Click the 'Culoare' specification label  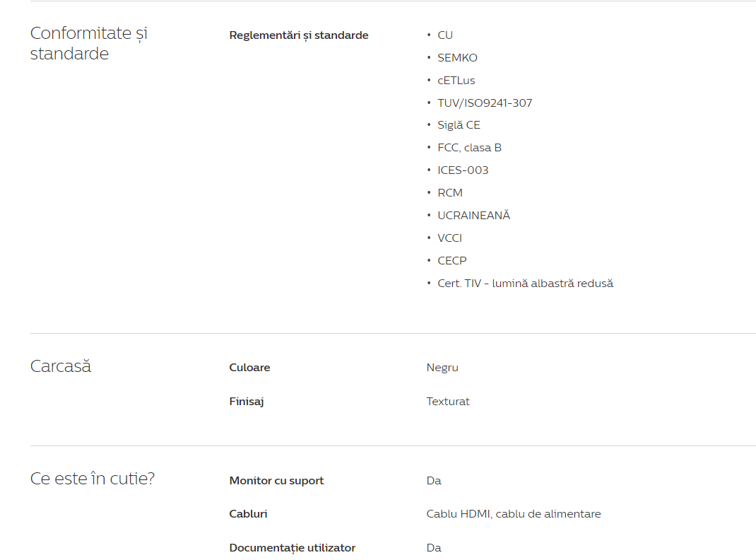coord(249,368)
